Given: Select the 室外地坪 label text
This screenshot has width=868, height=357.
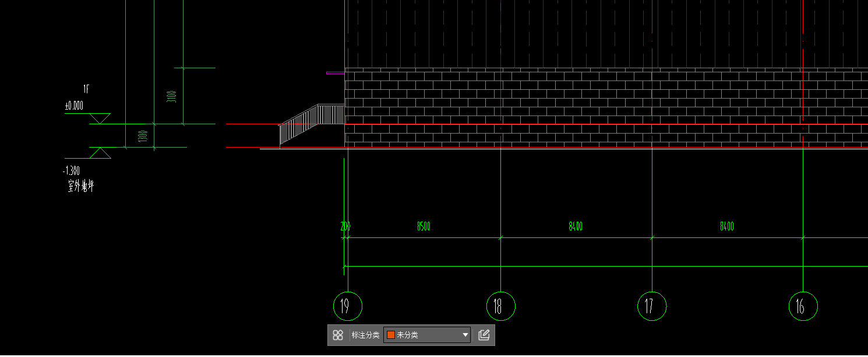Looking at the screenshot, I should [x=80, y=187].
